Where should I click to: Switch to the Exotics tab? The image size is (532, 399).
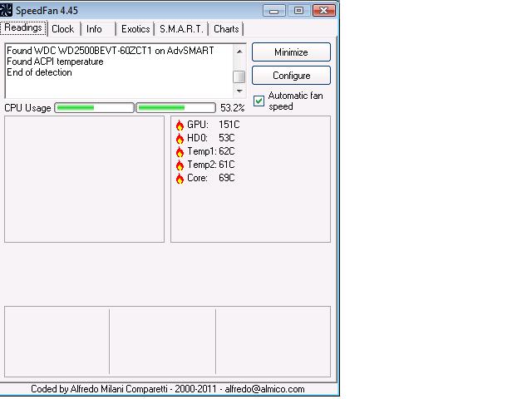[x=135, y=29]
